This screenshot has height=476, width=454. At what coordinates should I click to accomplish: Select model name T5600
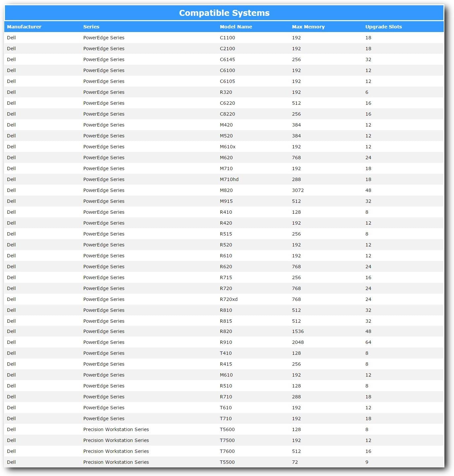227,429
